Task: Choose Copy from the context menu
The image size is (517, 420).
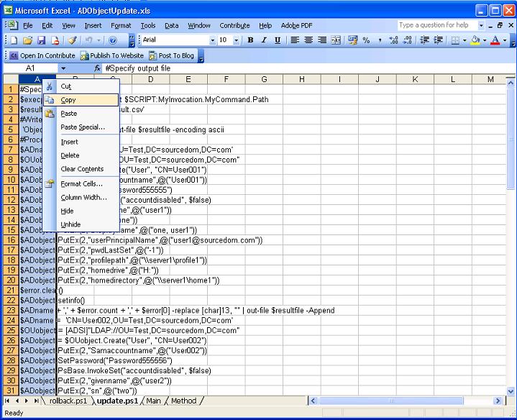Action: 68,100
